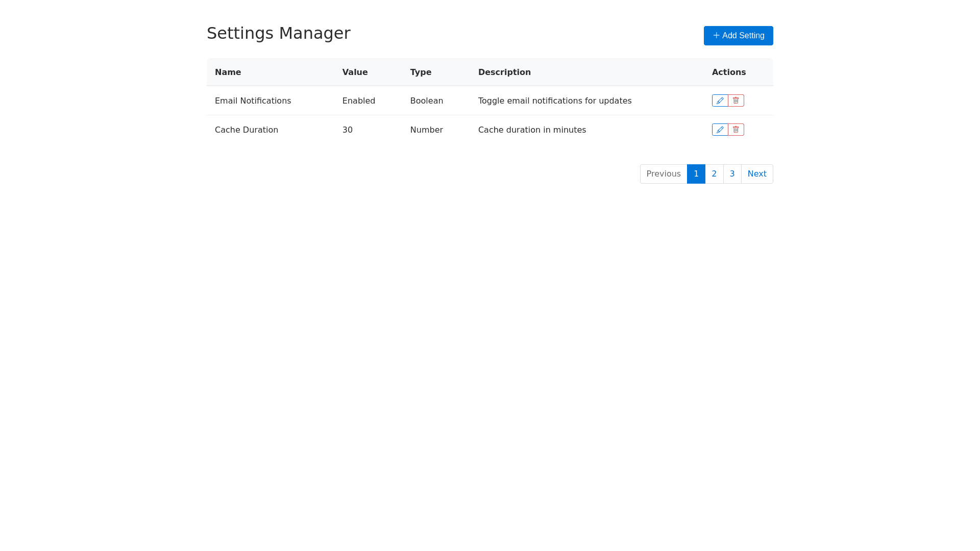Click the Add Setting button
Viewport: 980px width, 551px height.
pyautogui.click(x=738, y=36)
